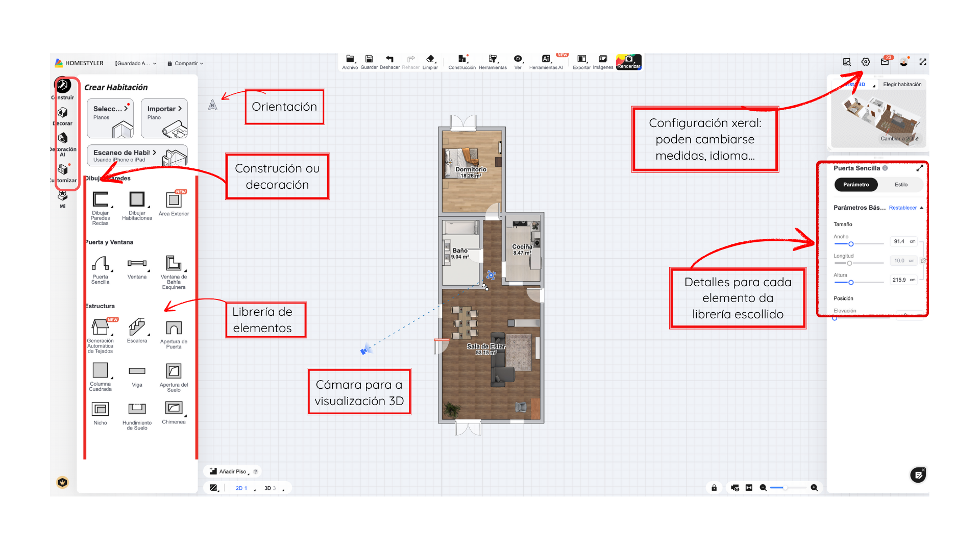Toggle camera visibility icon in bottom bar
Viewport: 980px width, 551px height.
coord(735,488)
